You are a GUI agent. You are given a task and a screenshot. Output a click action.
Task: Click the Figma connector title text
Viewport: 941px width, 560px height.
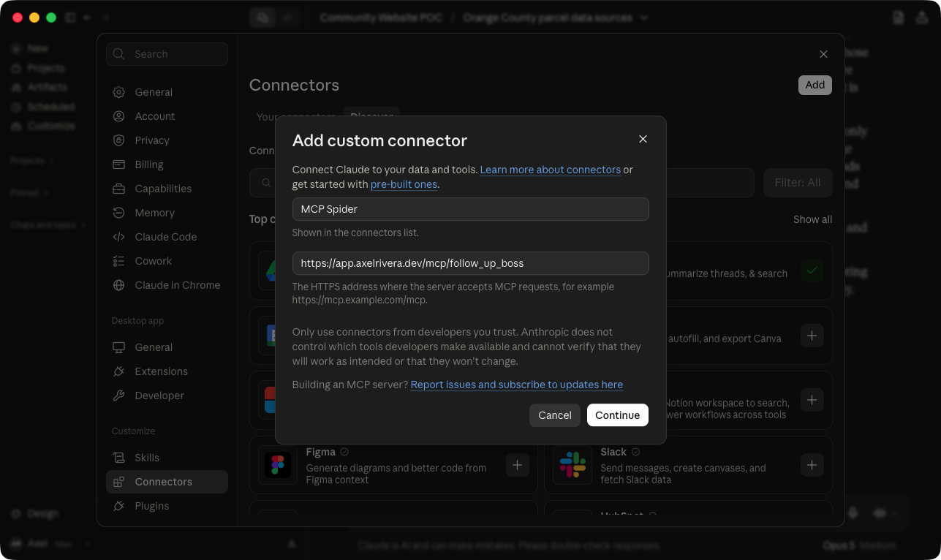pos(320,452)
